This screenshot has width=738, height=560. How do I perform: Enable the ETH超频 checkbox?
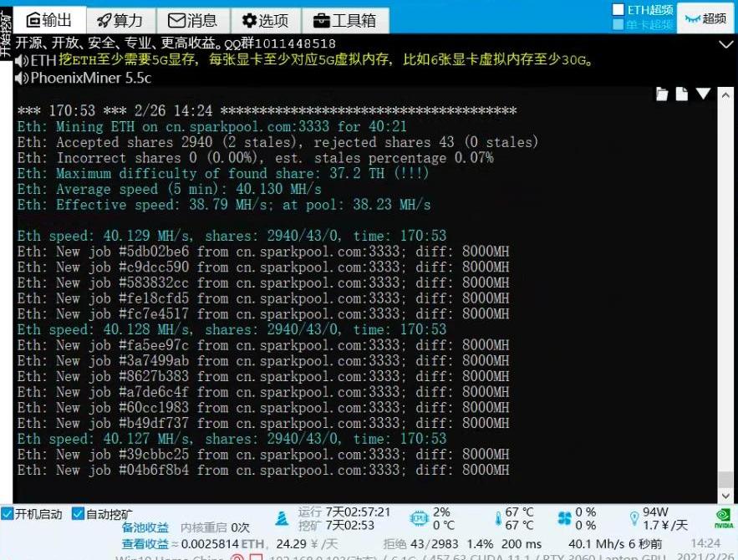(x=618, y=9)
